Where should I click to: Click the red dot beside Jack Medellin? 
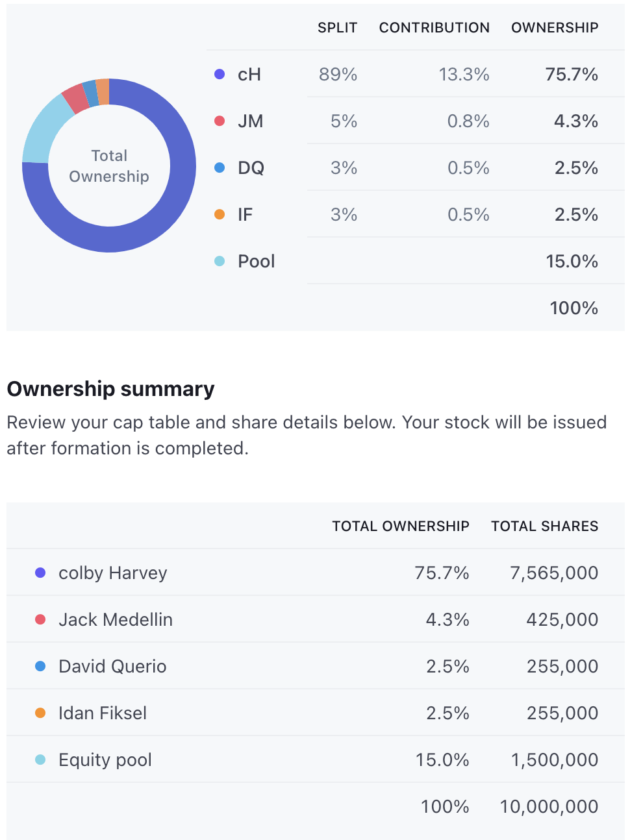pos(40,620)
